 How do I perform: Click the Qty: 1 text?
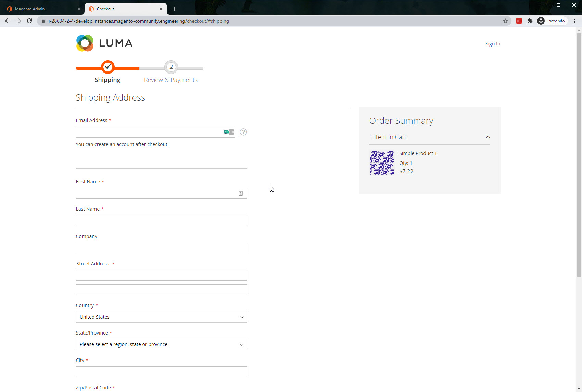(x=406, y=163)
